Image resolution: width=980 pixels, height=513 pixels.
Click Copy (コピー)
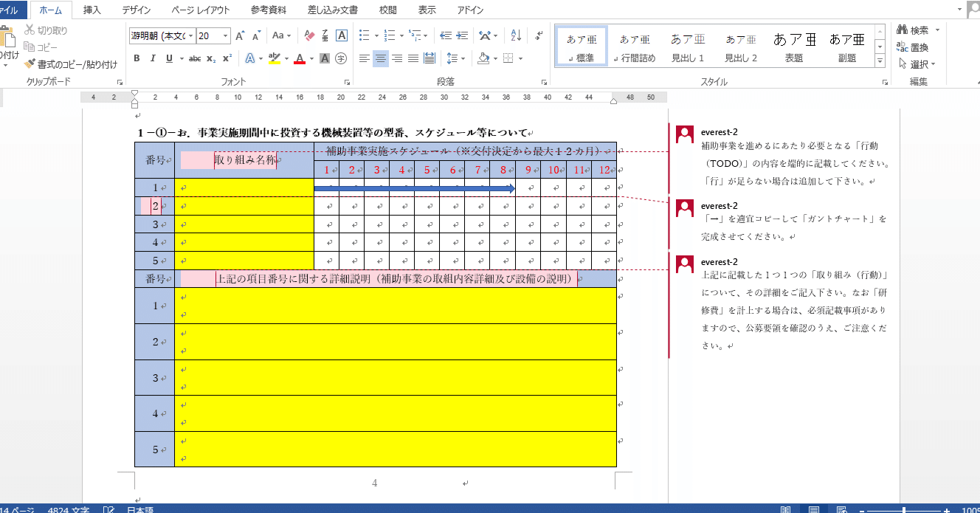click(x=41, y=47)
